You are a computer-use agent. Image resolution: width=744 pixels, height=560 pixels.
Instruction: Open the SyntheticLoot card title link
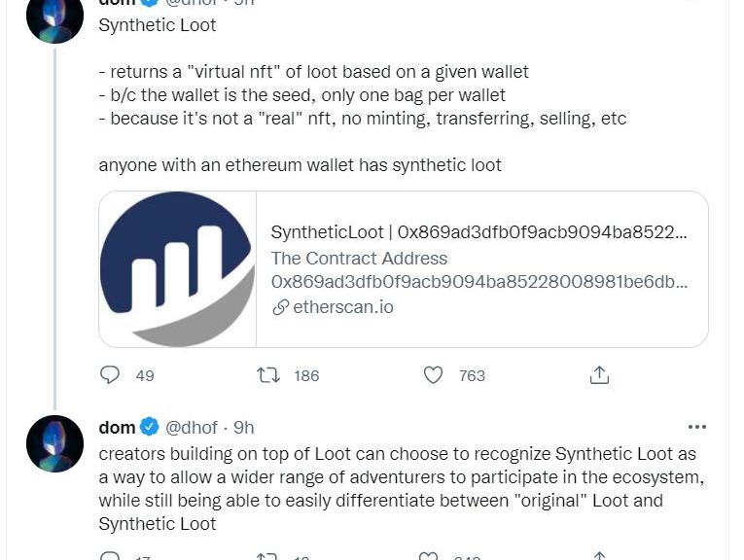[x=478, y=232]
